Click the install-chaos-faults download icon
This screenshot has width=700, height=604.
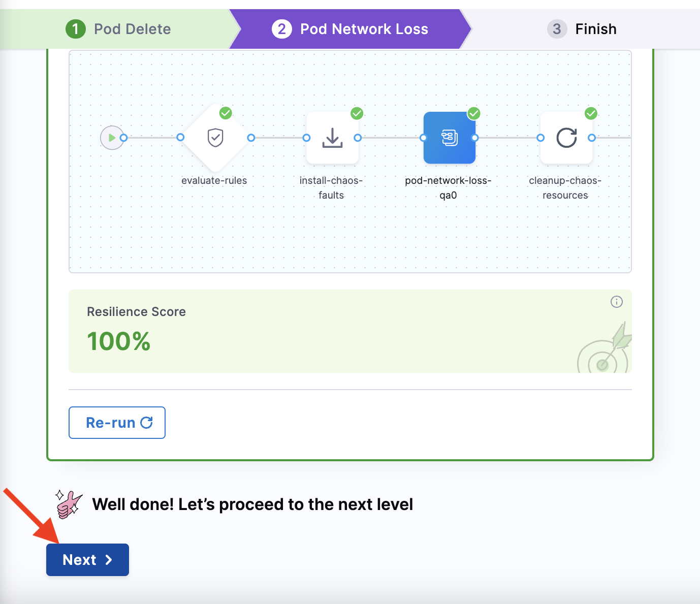pos(332,137)
